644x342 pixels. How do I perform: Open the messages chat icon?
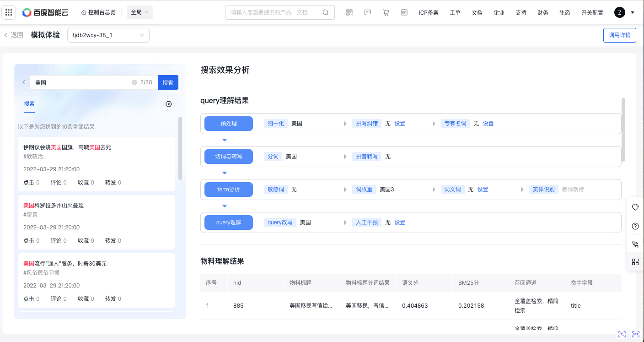click(x=368, y=12)
